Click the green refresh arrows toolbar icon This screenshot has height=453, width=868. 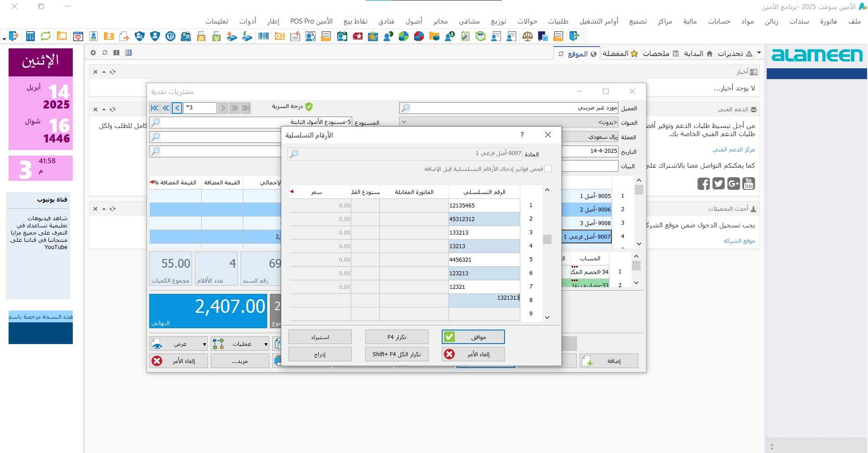[x=46, y=36]
